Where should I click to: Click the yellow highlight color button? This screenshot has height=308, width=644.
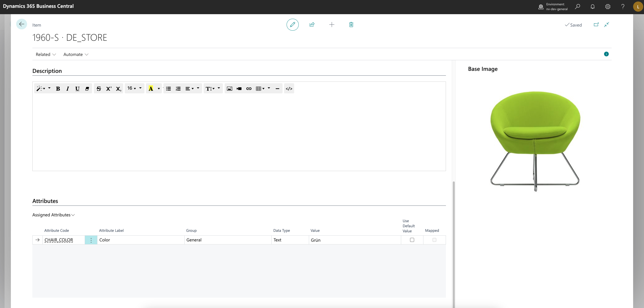click(x=151, y=89)
